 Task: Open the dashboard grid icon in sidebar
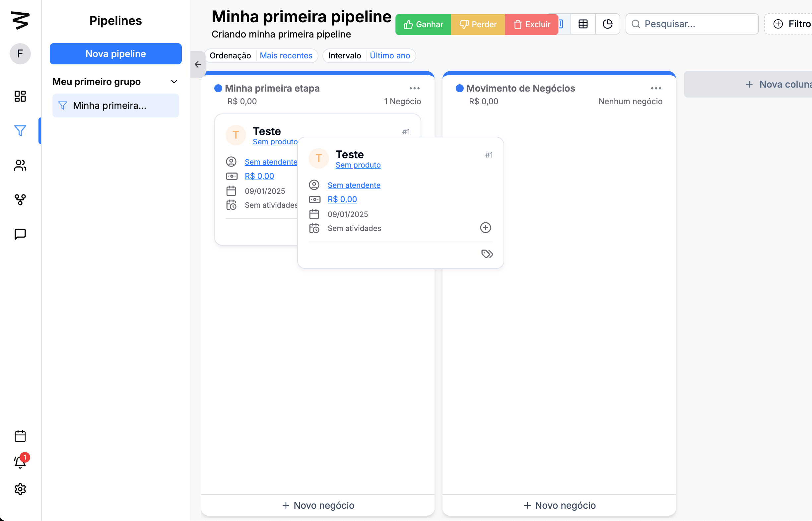click(x=20, y=97)
